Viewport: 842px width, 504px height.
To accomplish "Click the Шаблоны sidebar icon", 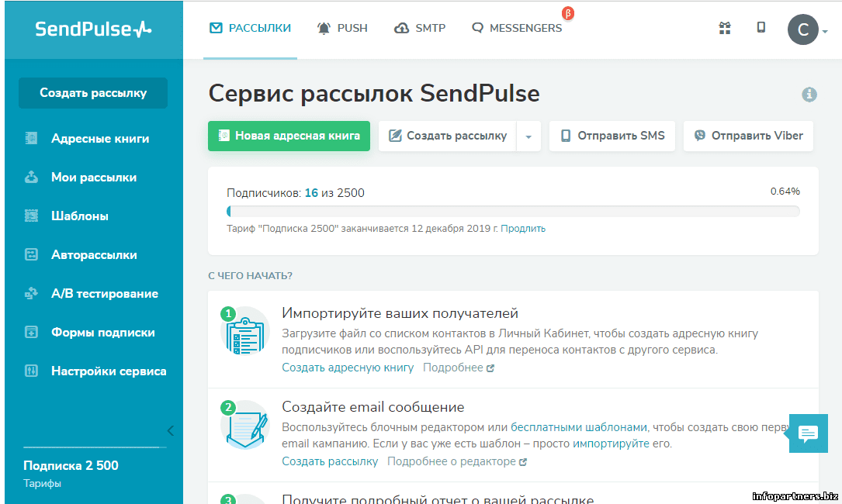I will (x=31, y=216).
